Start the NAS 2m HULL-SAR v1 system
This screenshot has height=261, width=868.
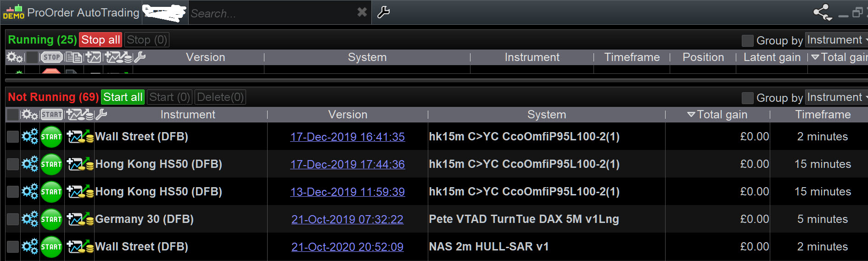tap(51, 247)
